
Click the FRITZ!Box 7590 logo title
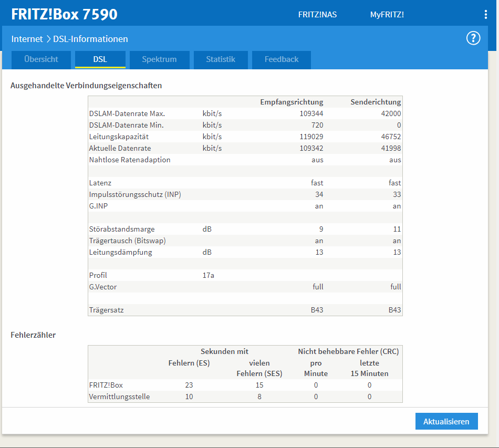[64, 14]
